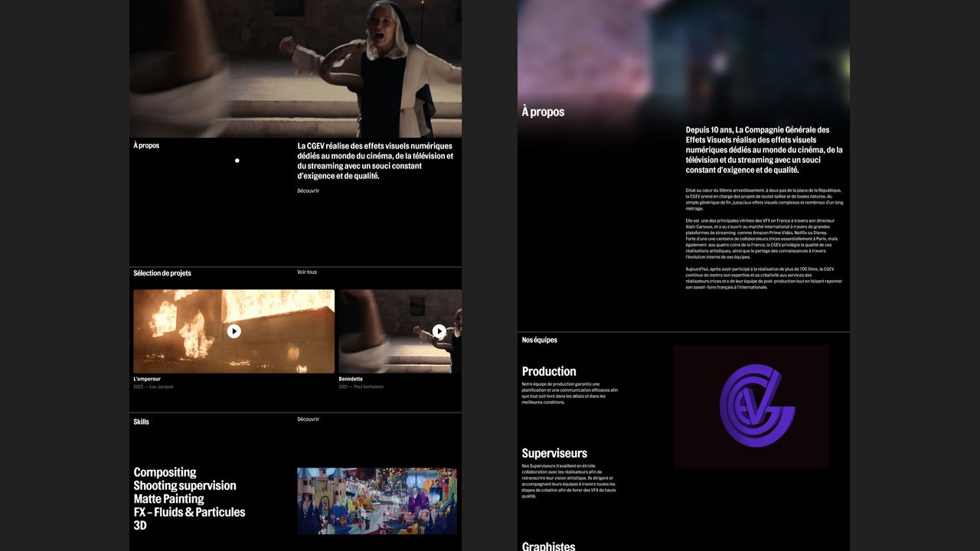Open FX – Fluids & Particules skill
The width and height of the screenshot is (980, 551).
(x=189, y=512)
